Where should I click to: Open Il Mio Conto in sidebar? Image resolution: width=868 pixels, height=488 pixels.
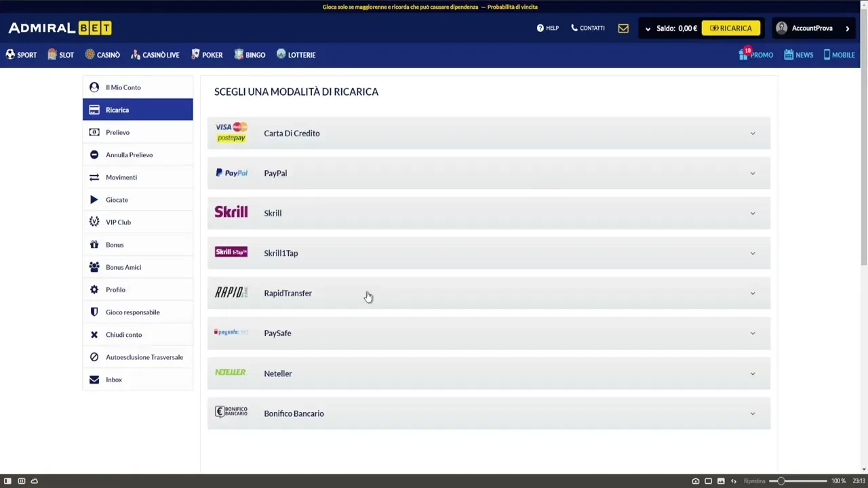click(x=138, y=87)
